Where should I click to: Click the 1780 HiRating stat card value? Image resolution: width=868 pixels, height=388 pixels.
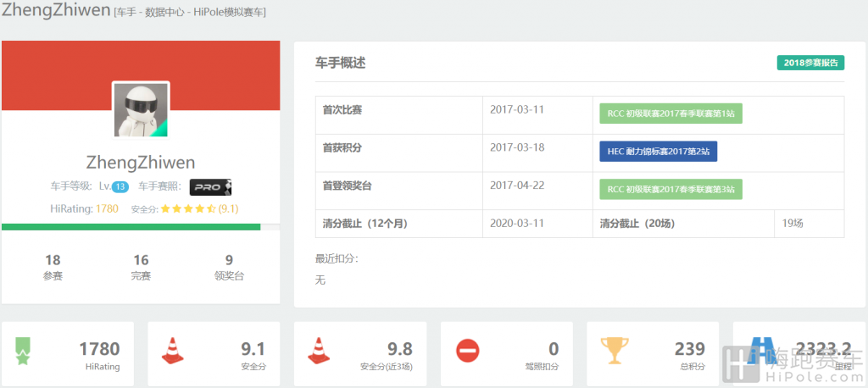point(100,349)
